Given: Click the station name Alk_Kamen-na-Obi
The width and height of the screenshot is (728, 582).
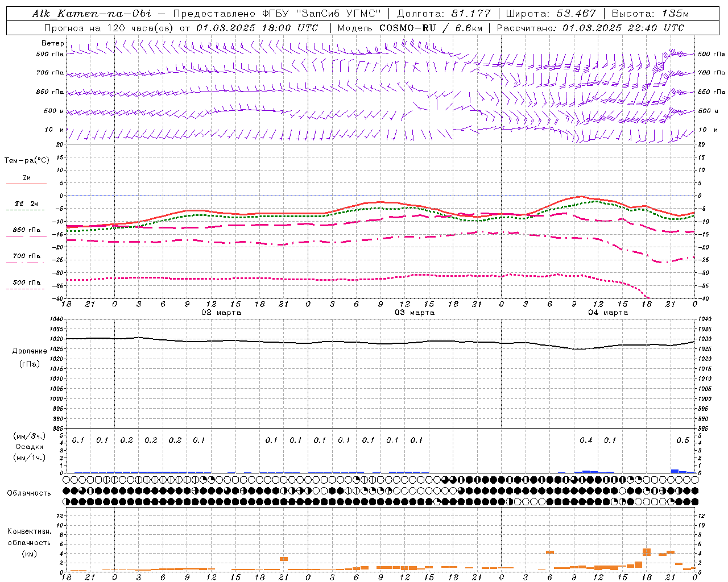Looking at the screenshot, I should click(x=92, y=14).
